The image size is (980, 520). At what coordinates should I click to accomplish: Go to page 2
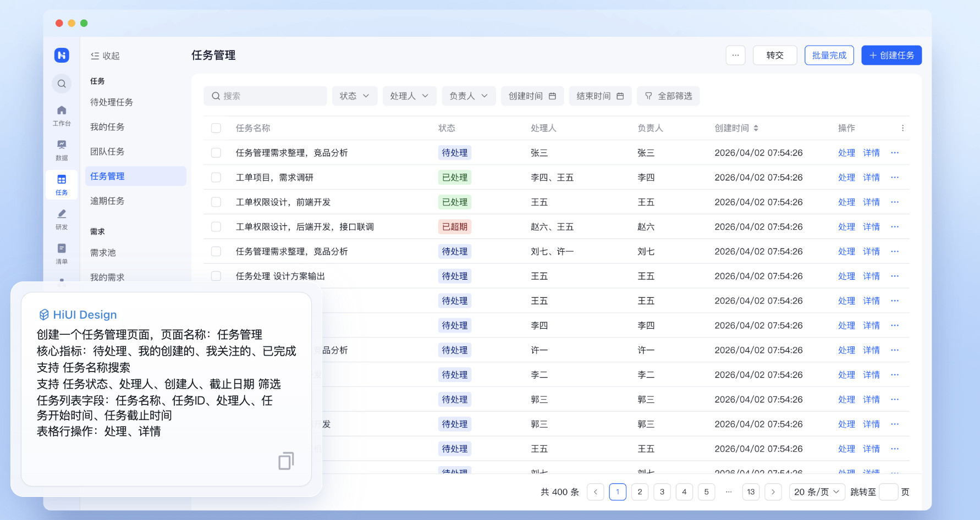pos(640,492)
